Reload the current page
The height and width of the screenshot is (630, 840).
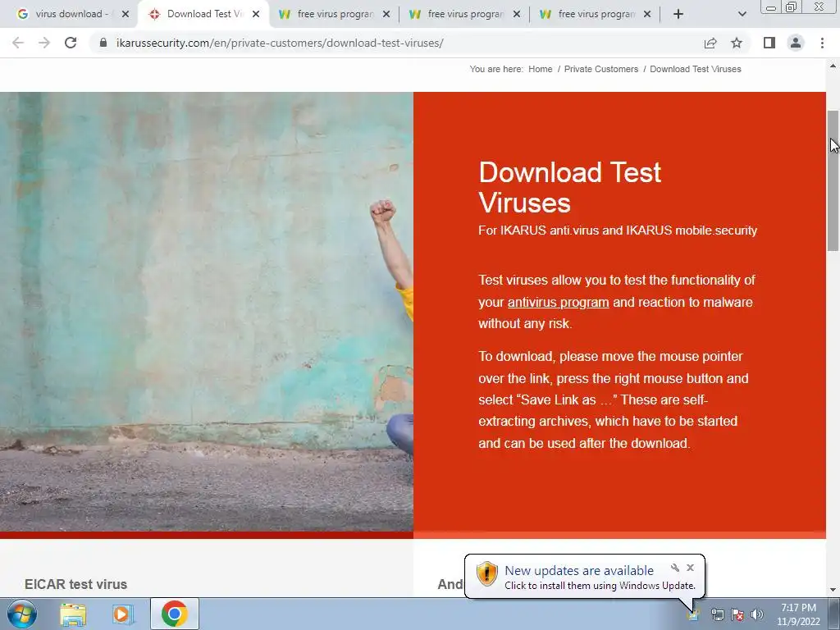pos(71,43)
